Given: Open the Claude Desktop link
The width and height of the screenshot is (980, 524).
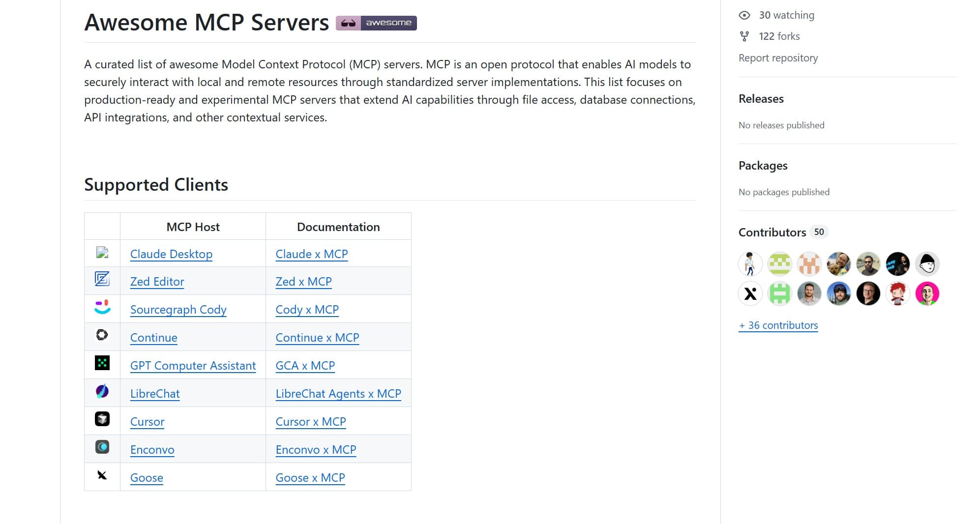Looking at the screenshot, I should pos(171,254).
